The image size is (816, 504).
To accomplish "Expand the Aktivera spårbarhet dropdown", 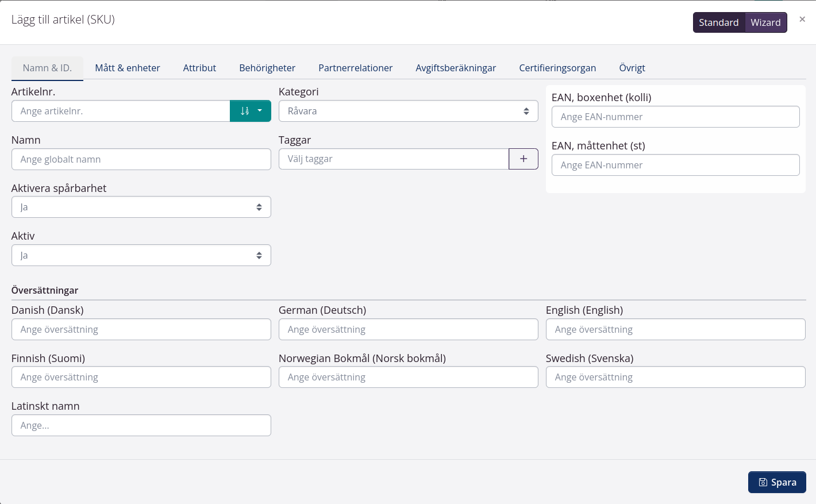I will [x=141, y=207].
